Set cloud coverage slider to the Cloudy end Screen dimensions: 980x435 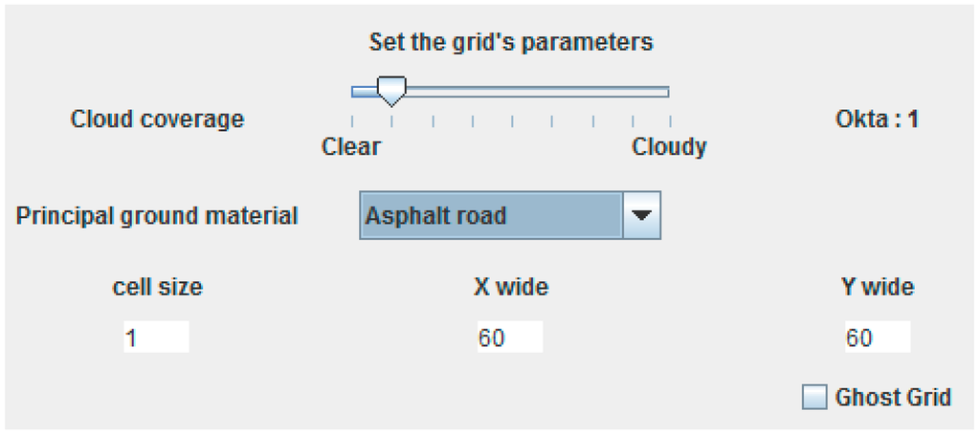(x=667, y=92)
